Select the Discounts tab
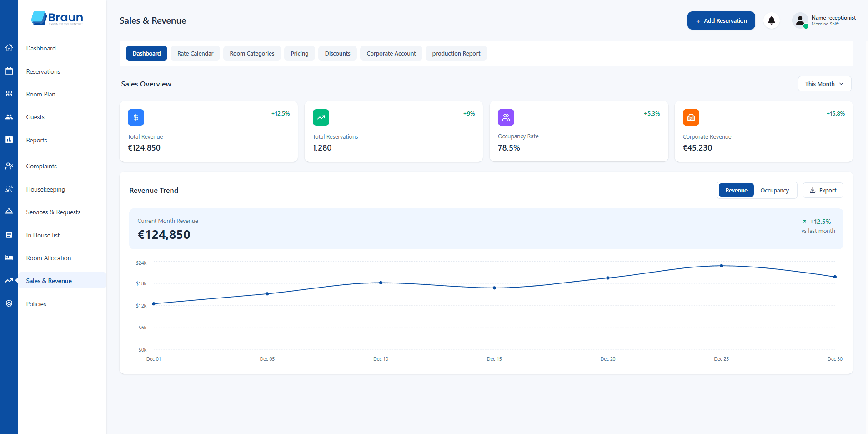Image resolution: width=868 pixels, height=434 pixels. tap(337, 53)
